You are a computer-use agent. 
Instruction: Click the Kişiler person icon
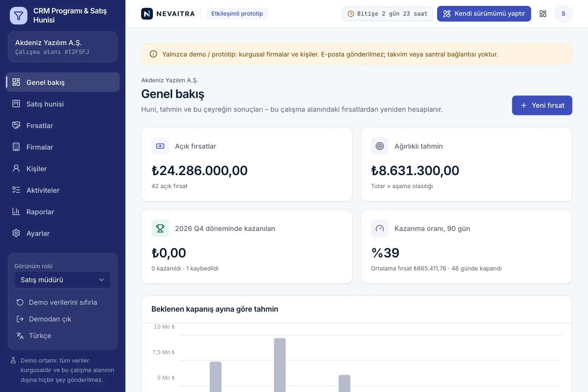tap(16, 168)
